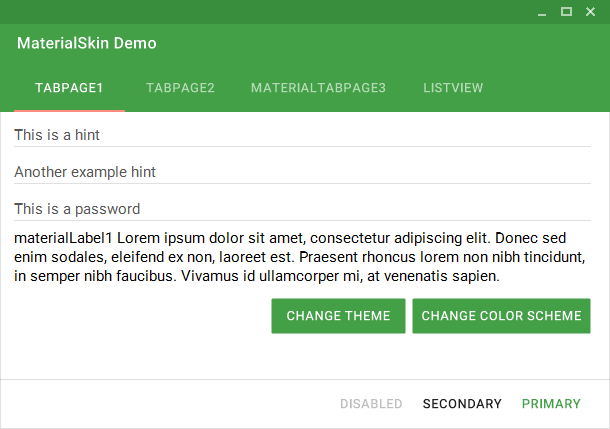Switch to the TABPAGE1 tab
The height and width of the screenshot is (429, 610).
[69, 88]
